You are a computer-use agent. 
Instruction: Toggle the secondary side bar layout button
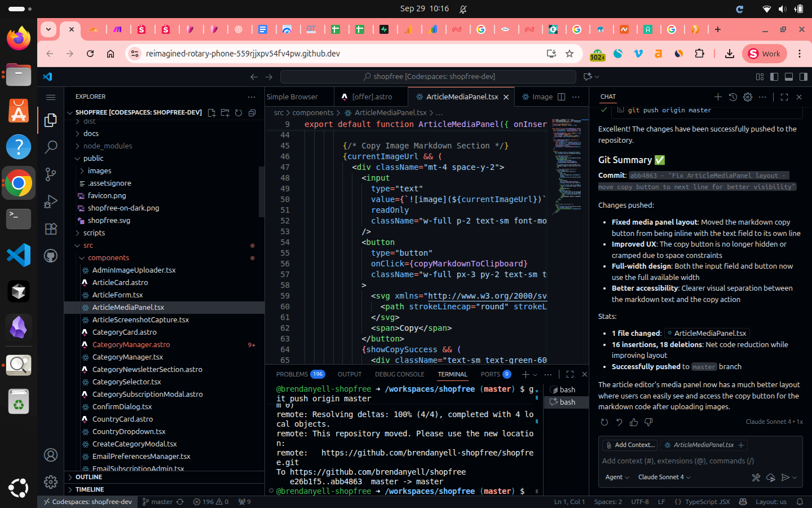803,77
